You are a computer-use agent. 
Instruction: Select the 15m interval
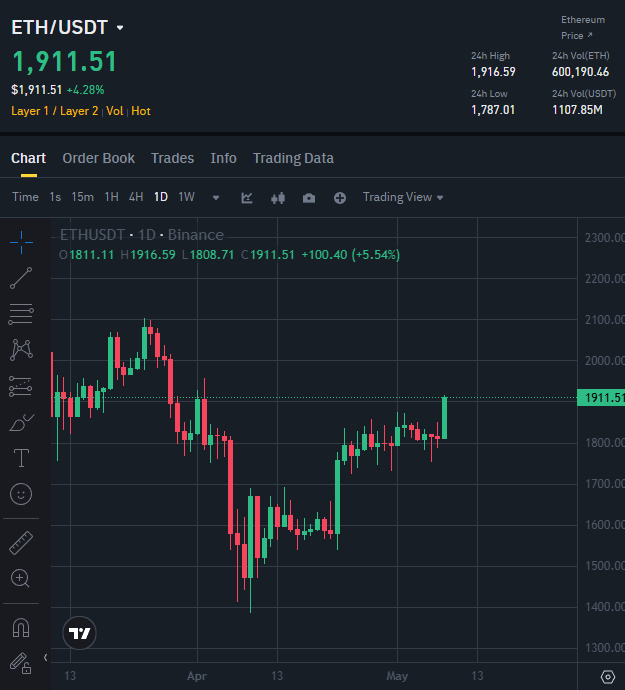[x=83, y=197]
